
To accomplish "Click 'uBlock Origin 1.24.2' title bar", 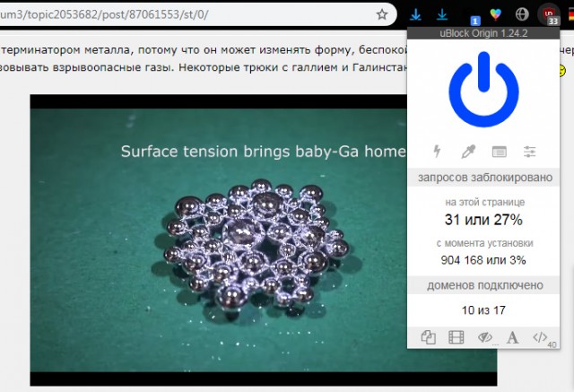I will pyautogui.click(x=483, y=33).
